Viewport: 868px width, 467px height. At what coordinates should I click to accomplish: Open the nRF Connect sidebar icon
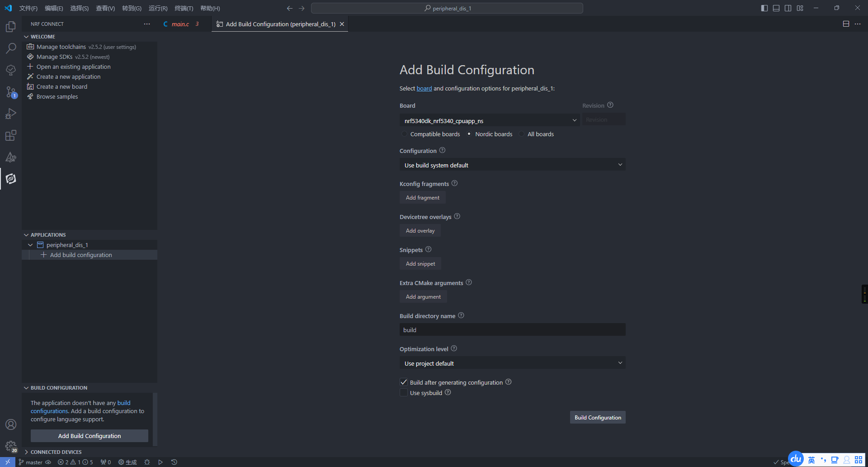(x=11, y=179)
